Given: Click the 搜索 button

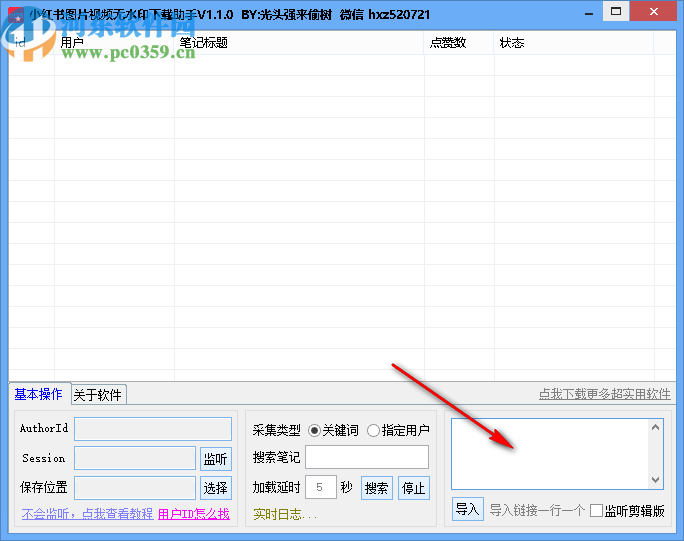Looking at the screenshot, I should [x=376, y=488].
